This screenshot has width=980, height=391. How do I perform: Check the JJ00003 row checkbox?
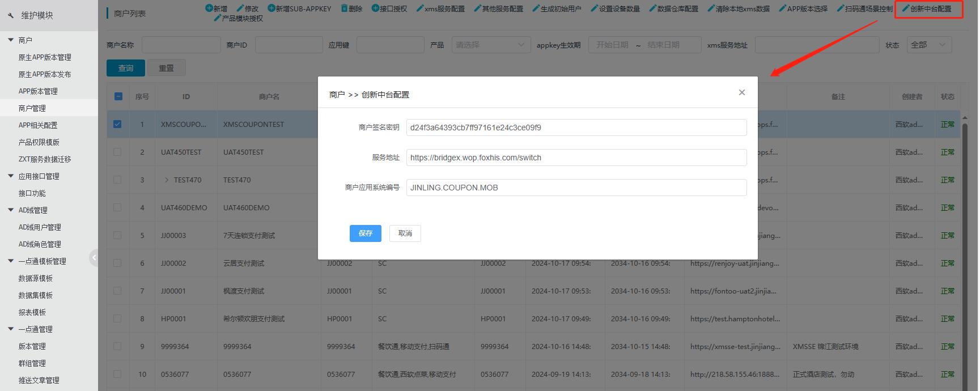click(x=117, y=235)
